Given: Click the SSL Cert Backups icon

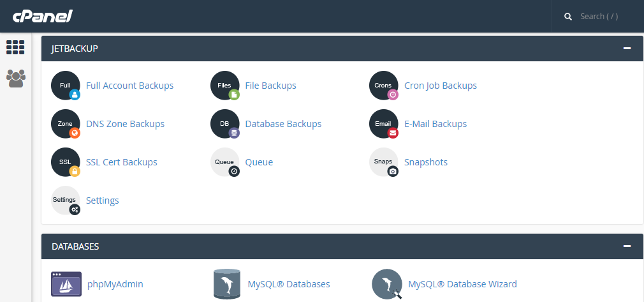Looking at the screenshot, I should click(x=66, y=162).
